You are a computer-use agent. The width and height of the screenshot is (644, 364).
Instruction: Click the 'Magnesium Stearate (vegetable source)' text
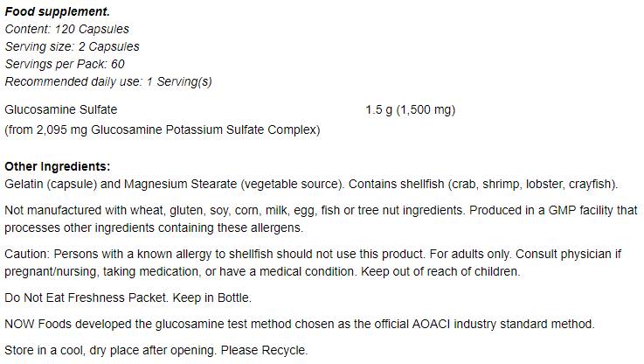tap(232, 184)
